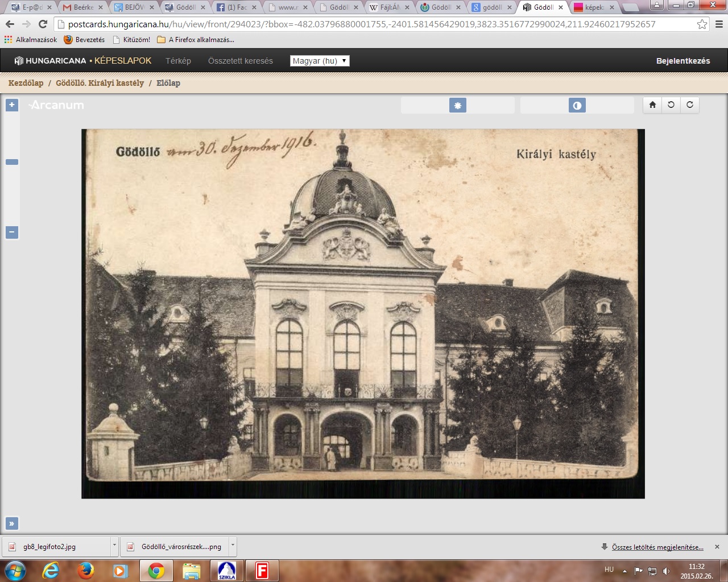Rotate the postcard clockwise
The image size is (728, 582).
coord(690,105)
